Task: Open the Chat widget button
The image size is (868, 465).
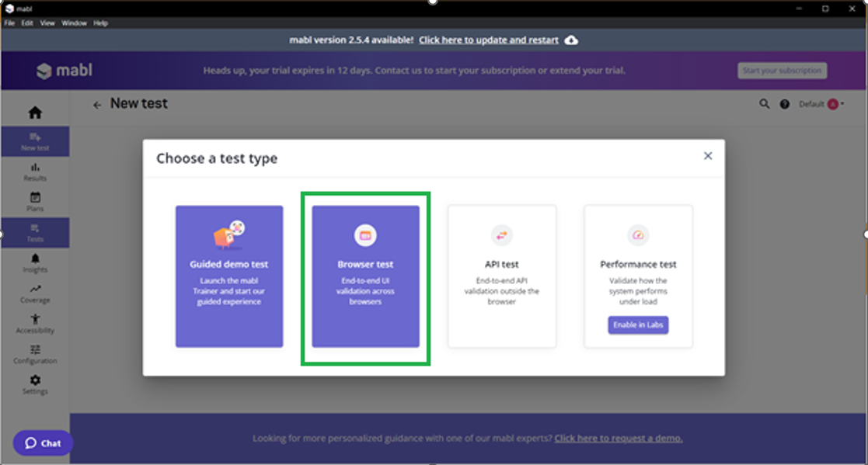Action: (44, 443)
